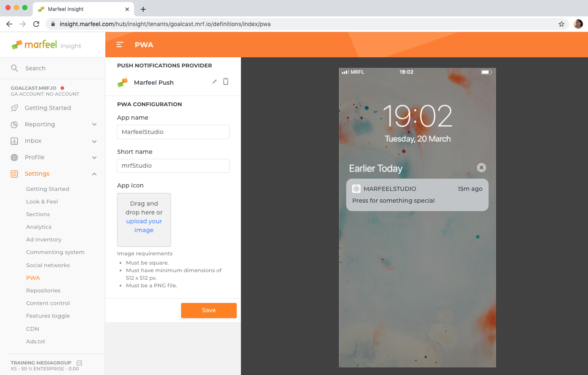This screenshot has width=588, height=375.
Task: Bookmark this page with the star icon
Action: [x=561, y=24]
